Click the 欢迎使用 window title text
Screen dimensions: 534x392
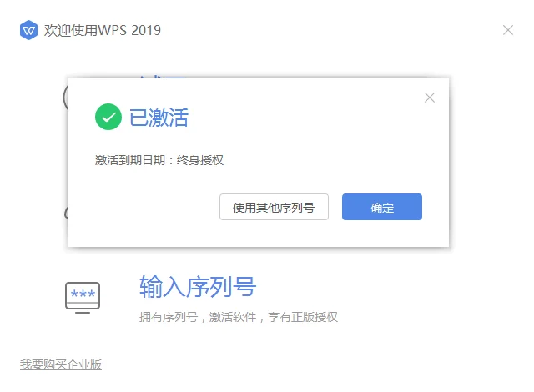[x=71, y=30]
